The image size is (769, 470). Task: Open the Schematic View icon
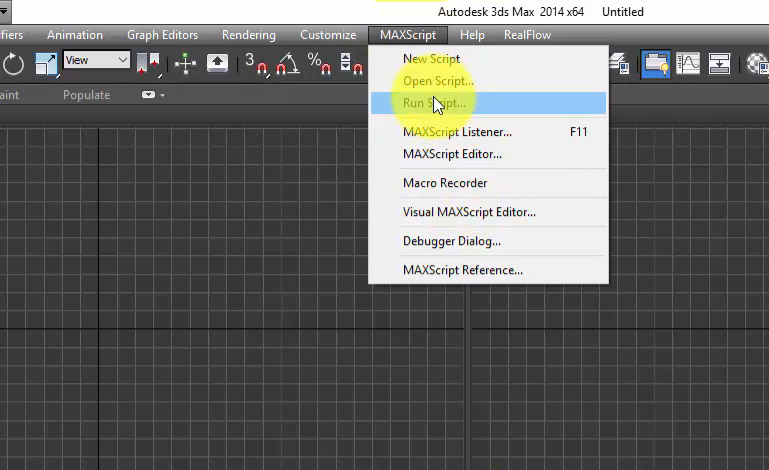[x=719, y=64]
